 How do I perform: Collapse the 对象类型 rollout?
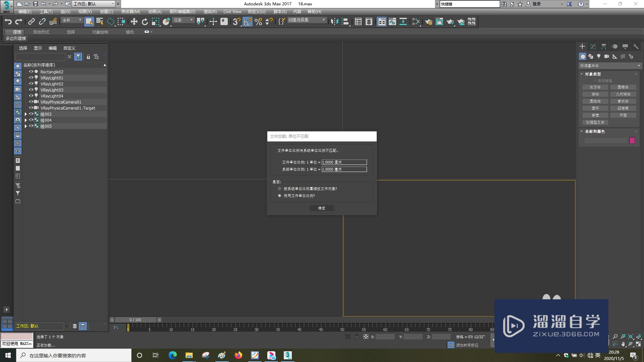point(593,74)
